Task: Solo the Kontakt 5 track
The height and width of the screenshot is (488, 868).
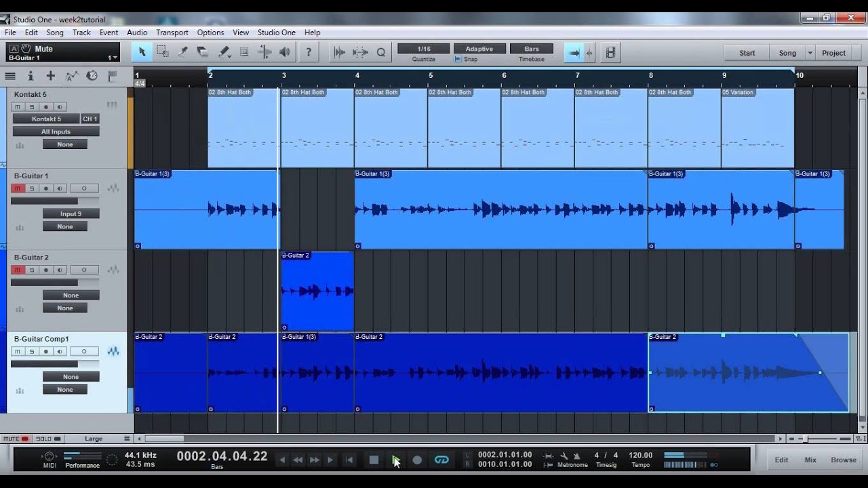Action: [32, 106]
